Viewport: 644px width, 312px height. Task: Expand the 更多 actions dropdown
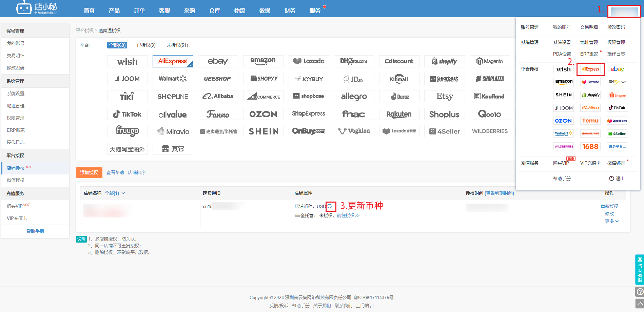611,221
